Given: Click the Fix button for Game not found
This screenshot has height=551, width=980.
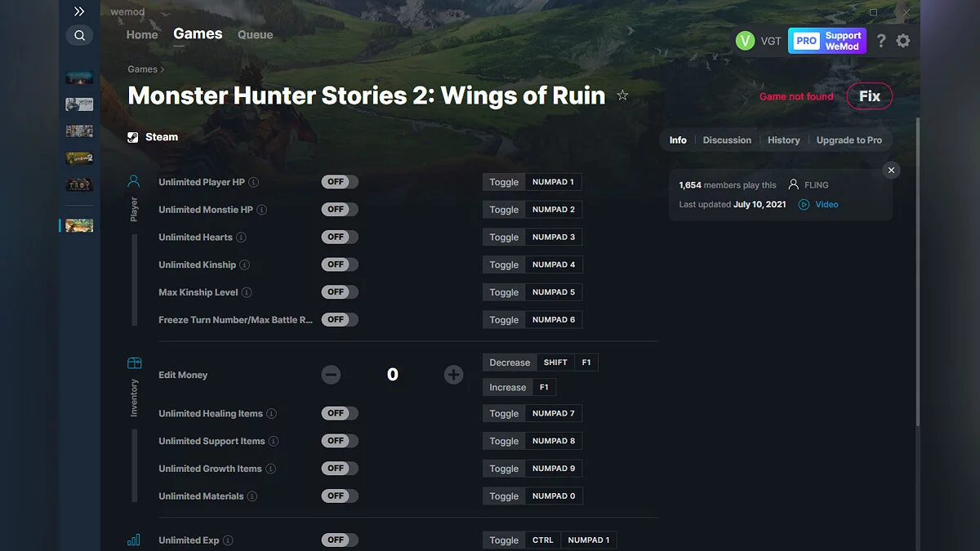Looking at the screenshot, I should point(869,96).
